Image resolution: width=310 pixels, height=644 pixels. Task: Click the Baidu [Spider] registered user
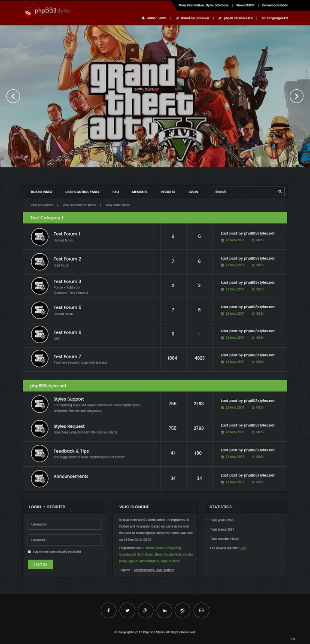pos(155,548)
